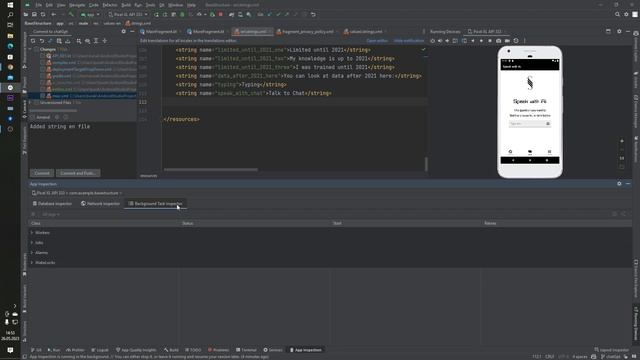Toggle the Changes root checkbox
The image size is (640, 360).
pos(36,49)
